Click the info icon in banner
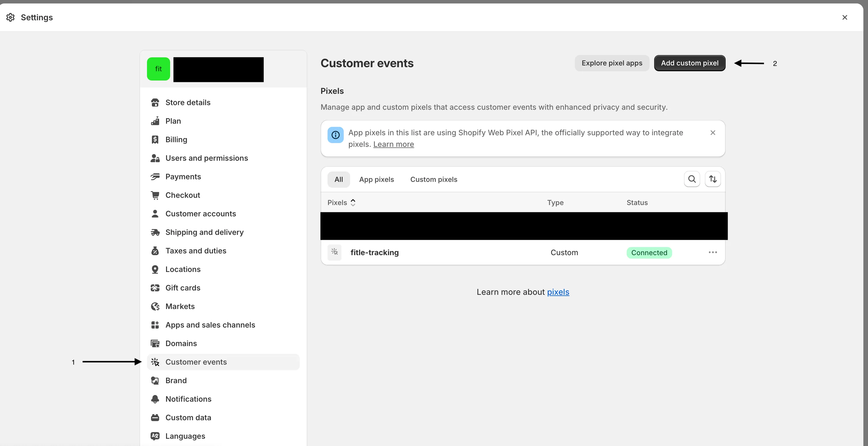 coord(335,135)
